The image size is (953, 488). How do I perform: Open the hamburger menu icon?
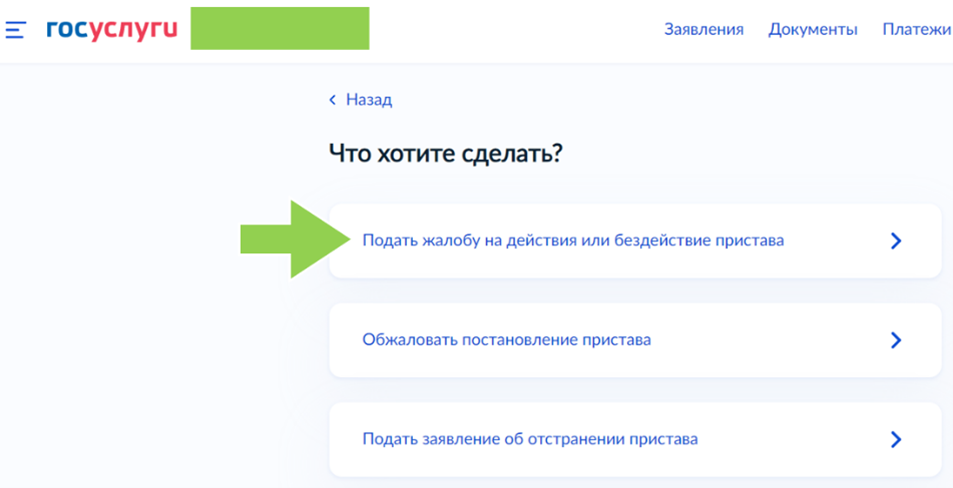click(17, 30)
